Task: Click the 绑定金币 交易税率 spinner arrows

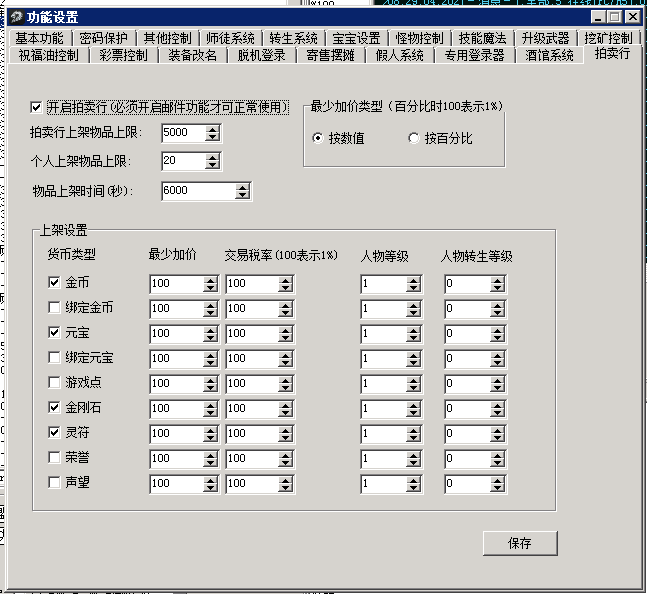Action: click(x=286, y=309)
